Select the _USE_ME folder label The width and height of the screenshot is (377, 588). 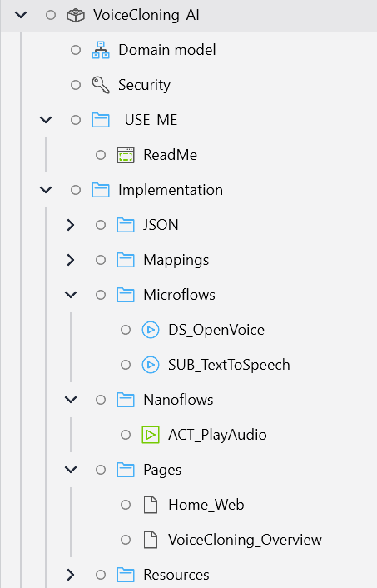(x=147, y=120)
